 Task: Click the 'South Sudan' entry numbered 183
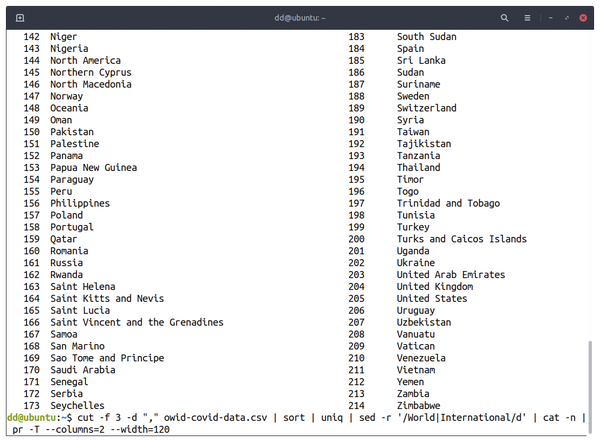tap(426, 37)
